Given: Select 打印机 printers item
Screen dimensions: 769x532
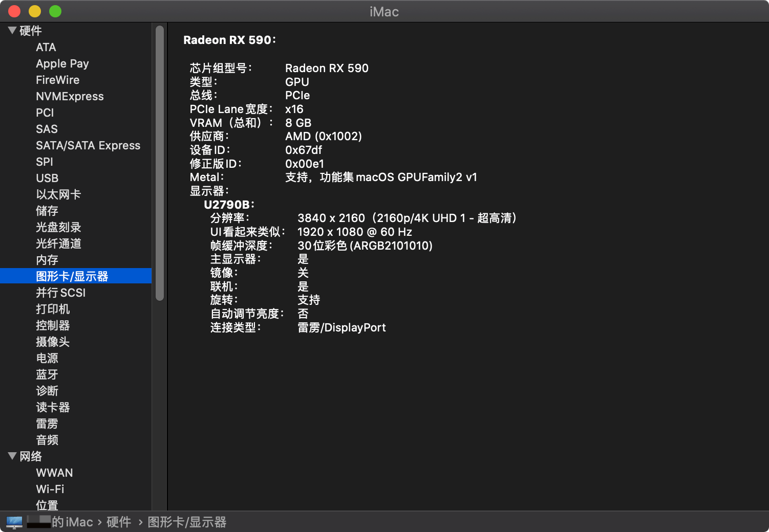Looking at the screenshot, I should [x=53, y=309].
